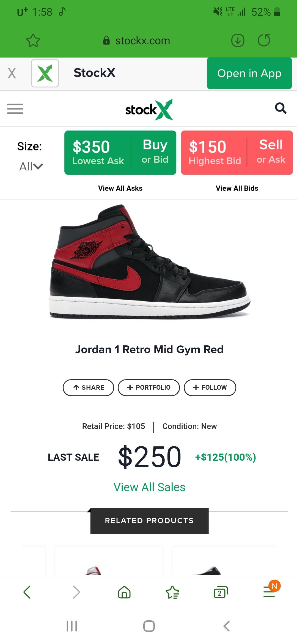
Task: Open View All Asks link
Action: (120, 188)
